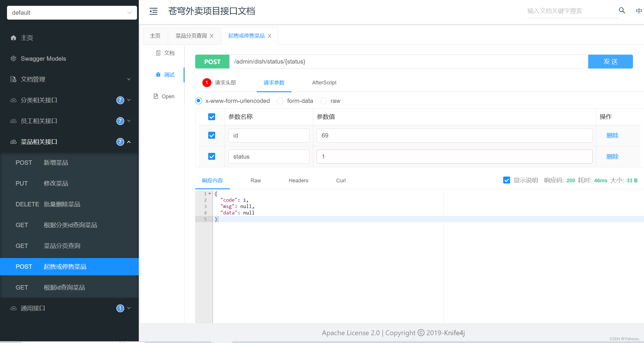Click the cloud icon next to 通用接口
The width and height of the screenshot is (644, 343).
13,308
